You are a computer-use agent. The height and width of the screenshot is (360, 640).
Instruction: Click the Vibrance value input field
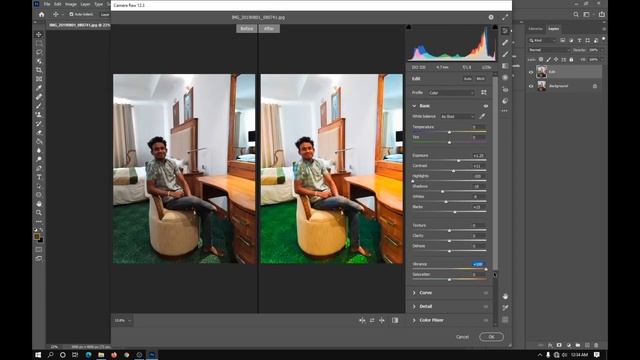click(x=478, y=264)
